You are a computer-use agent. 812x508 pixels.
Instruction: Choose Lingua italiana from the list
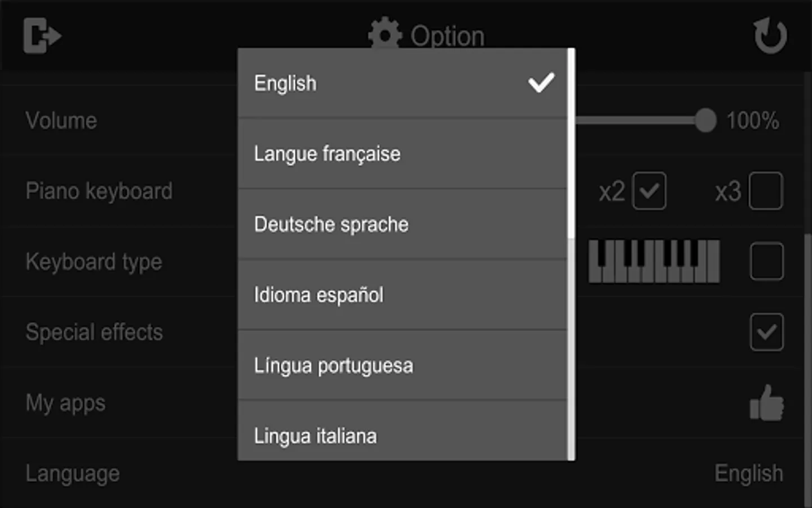315,436
